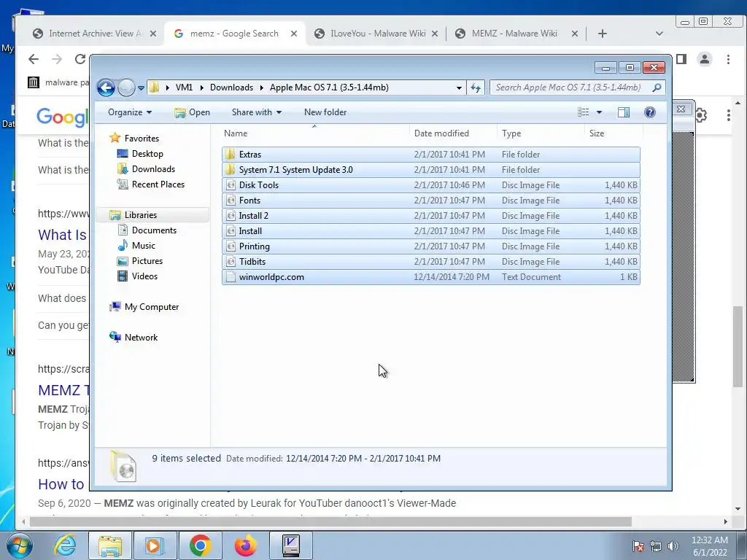Open the taskbar clock showing 12:32 AM
This screenshot has height=560, width=747.
pos(709,546)
